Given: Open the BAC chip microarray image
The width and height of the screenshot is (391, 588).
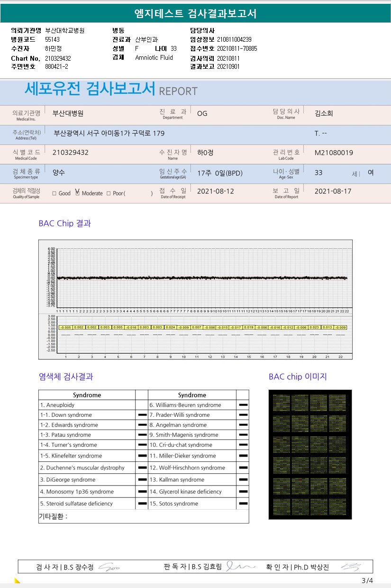Looking at the screenshot, I should (x=310, y=454).
